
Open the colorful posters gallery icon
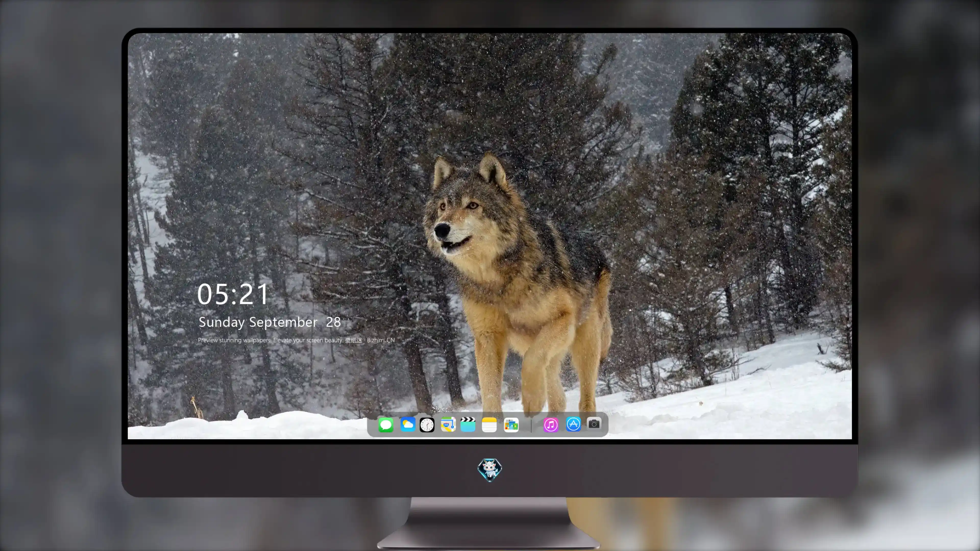511,425
